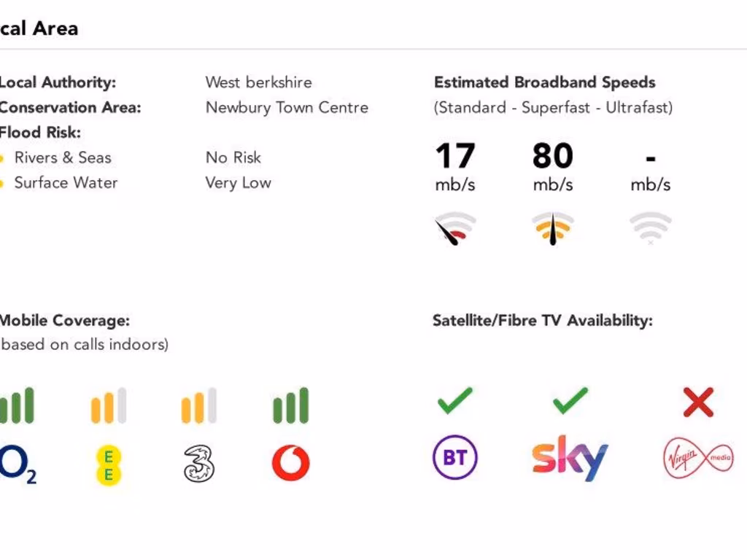Image resolution: width=747 pixels, height=560 pixels.
Task: Click the EE network logo
Action: pyautogui.click(x=109, y=464)
